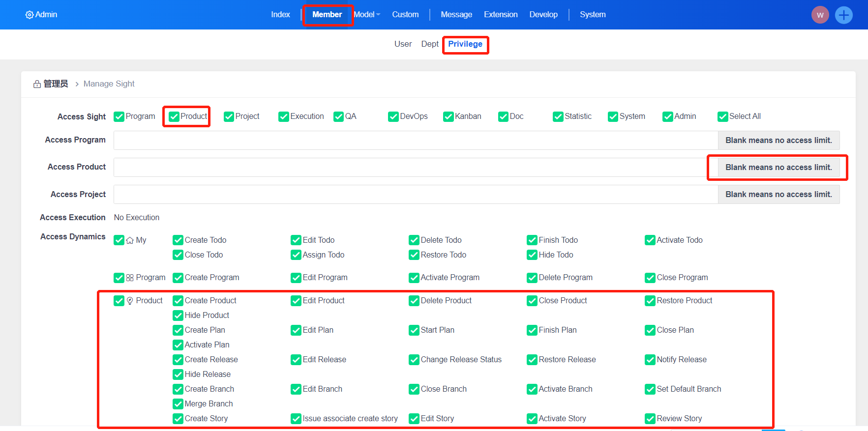868x431 pixels.
Task: Uncheck the Delete Product privilege
Action: click(414, 301)
